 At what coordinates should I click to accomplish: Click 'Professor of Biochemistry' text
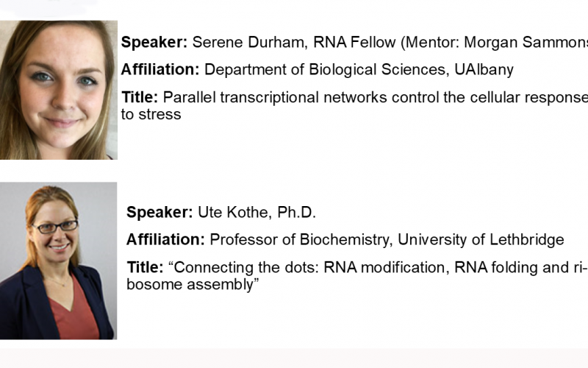coord(294,240)
